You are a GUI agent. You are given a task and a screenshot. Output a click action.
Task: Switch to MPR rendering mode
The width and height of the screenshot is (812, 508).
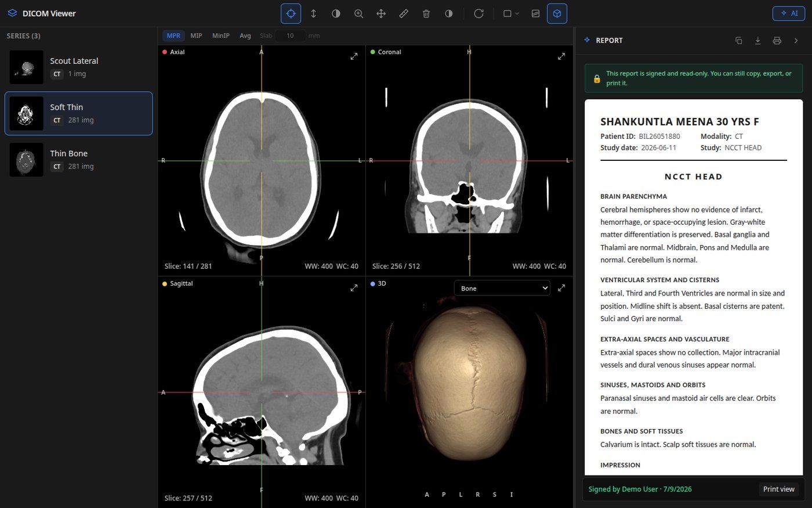tap(173, 35)
